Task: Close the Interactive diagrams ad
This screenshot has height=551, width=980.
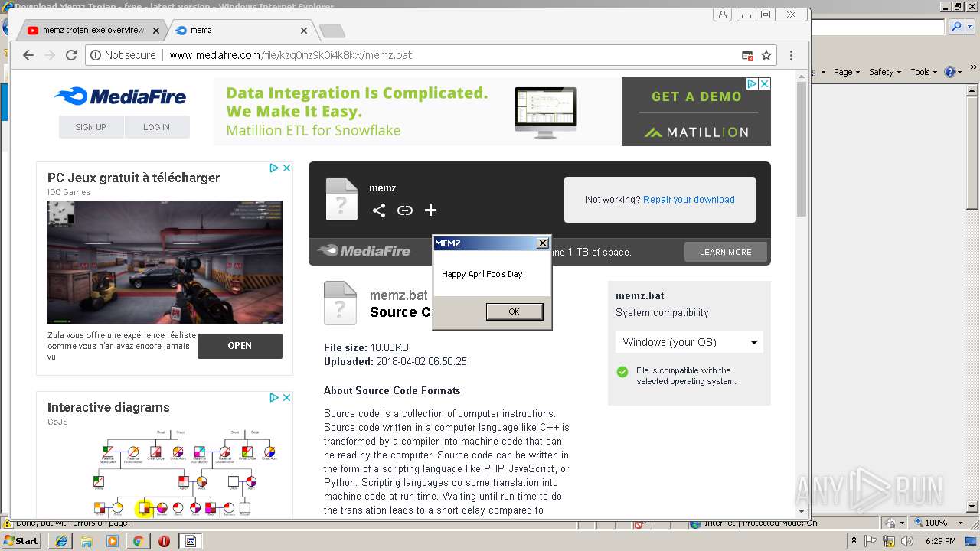Action: [x=287, y=397]
